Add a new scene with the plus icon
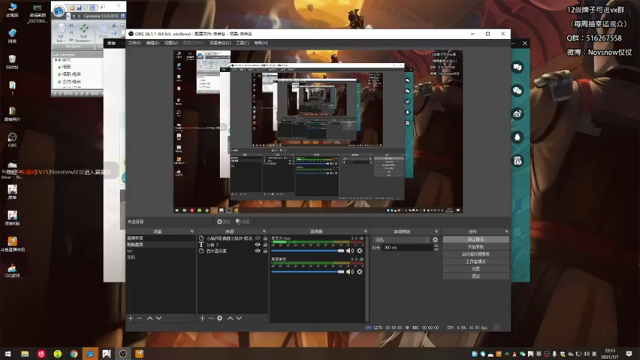Image resolution: width=640 pixels, height=360 pixels. (131, 318)
